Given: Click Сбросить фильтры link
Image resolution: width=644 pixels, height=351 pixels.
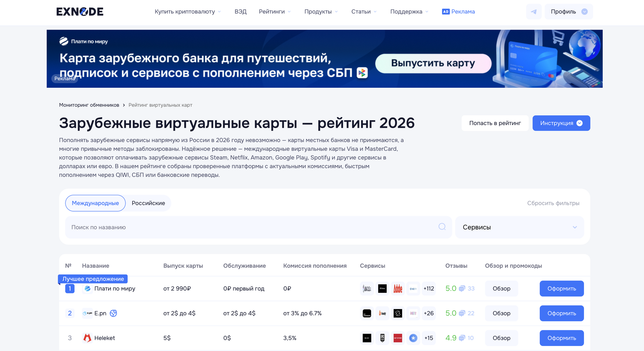Looking at the screenshot, I should click(553, 203).
